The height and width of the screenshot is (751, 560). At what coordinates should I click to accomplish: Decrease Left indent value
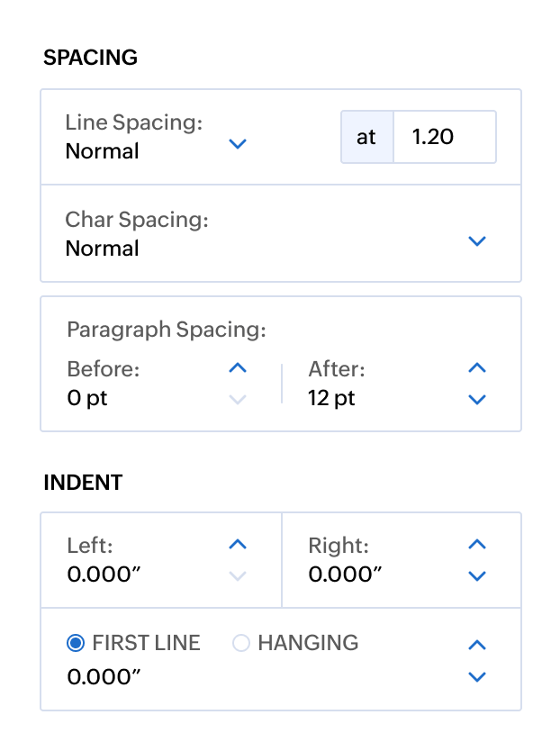coord(237,576)
